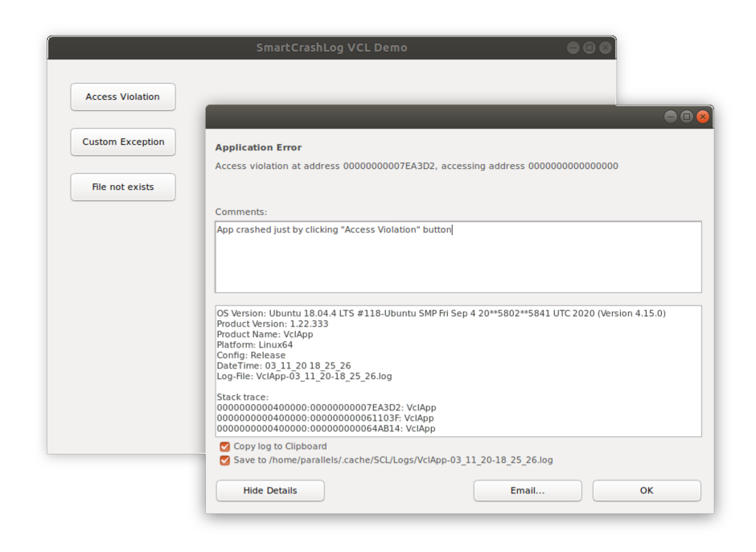Close the SmartCrashLog VCL Demo window
Image resolution: width=756 pixels, height=552 pixels.
pyautogui.click(x=605, y=47)
